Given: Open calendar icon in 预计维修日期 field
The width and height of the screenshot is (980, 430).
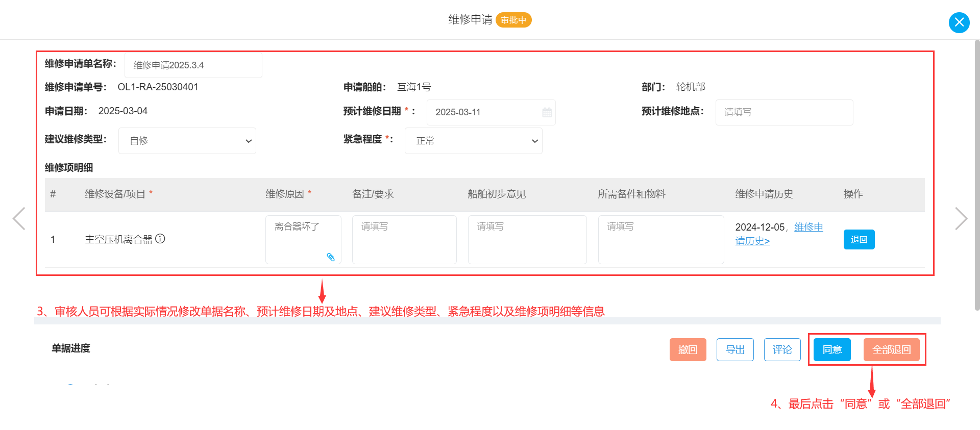Looking at the screenshot, I should point(547,112).
